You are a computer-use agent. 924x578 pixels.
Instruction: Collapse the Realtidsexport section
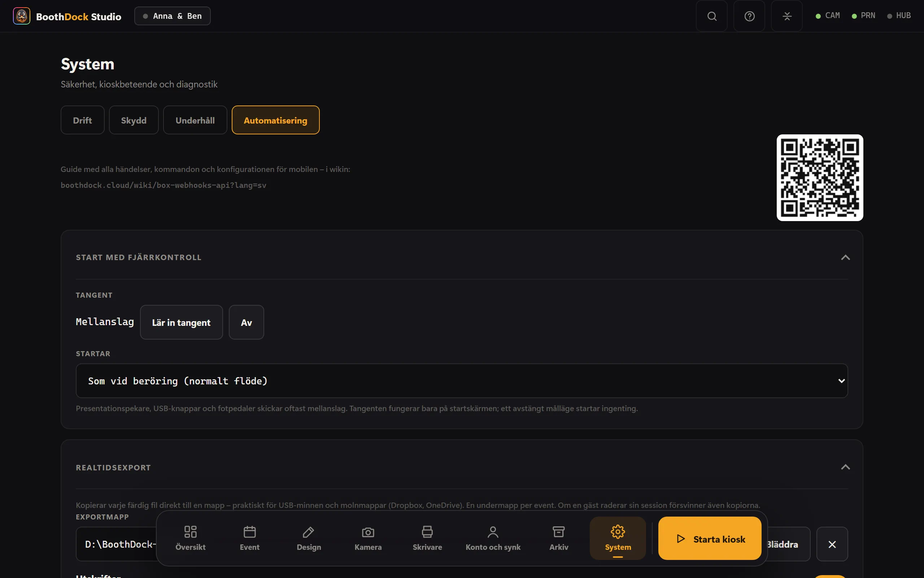point(845,467)
